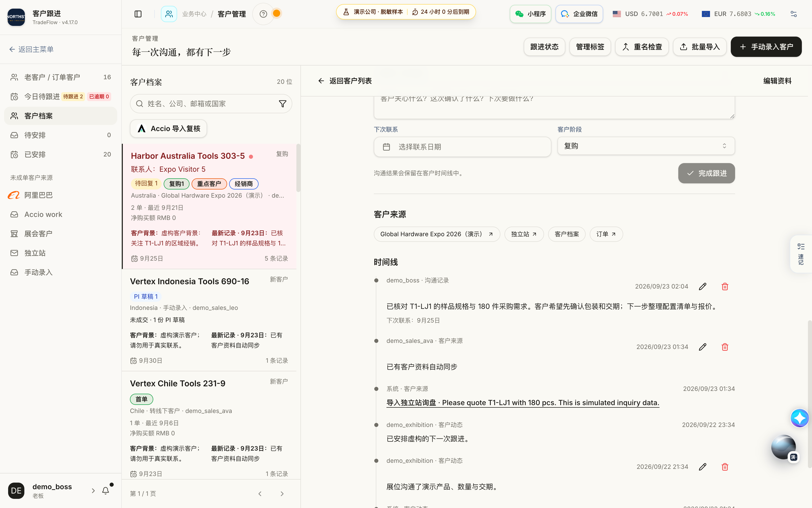The image size is (812, 508).
Task: Open the 客户阶段 复购 dropdown
Action: click(646, 146)
